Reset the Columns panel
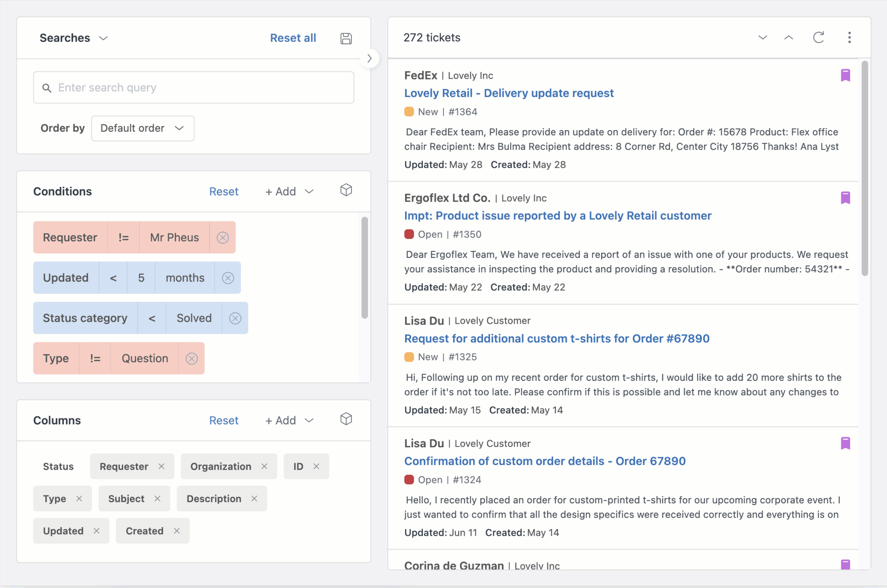Image resolution: width=887 pixels, height=588 pixels. 224,420
